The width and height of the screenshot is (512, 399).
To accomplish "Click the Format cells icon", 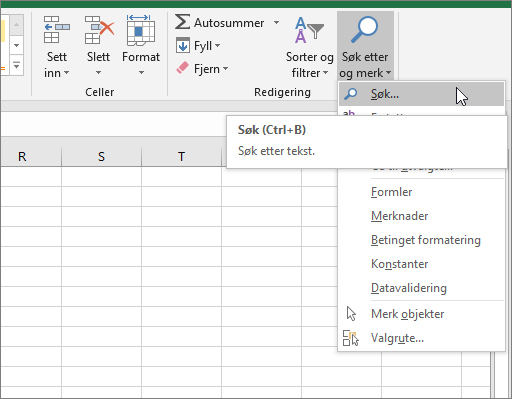I will click(141, 30).
